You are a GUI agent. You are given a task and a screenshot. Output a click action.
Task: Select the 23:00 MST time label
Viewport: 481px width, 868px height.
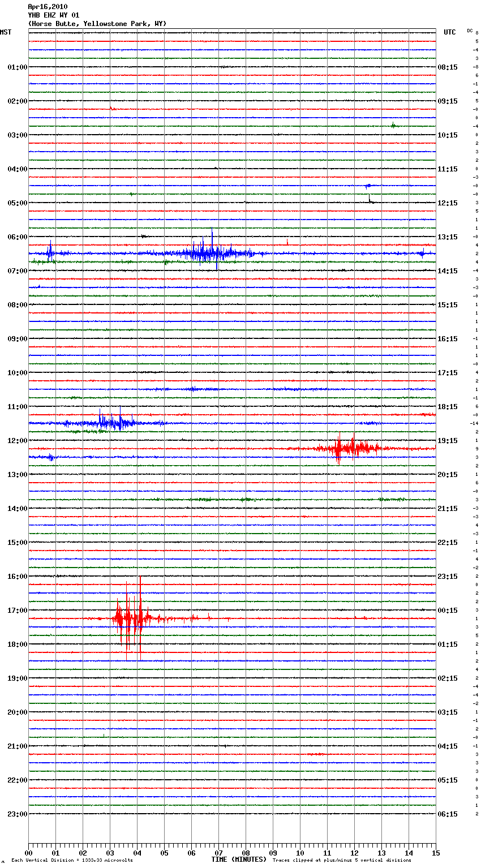coord(18,814)
